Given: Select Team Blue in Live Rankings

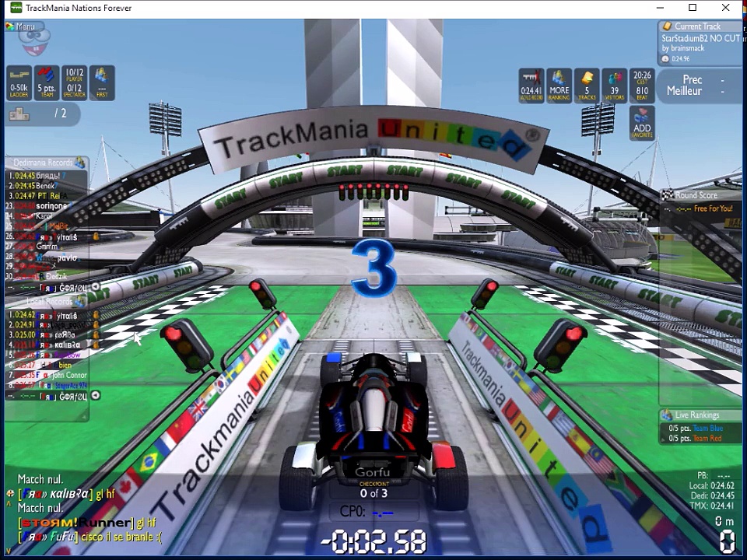Looking at the screenshot, I should tap(707, 428).
